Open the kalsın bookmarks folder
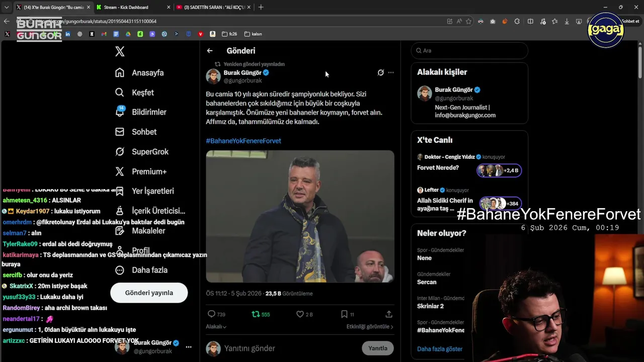This screenshot has height=362, width=644. [253, 34]
